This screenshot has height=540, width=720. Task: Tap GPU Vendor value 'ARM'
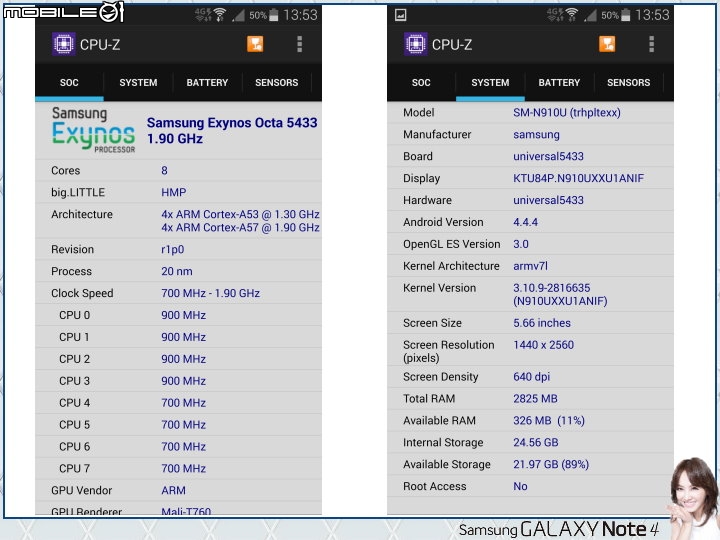174,490
